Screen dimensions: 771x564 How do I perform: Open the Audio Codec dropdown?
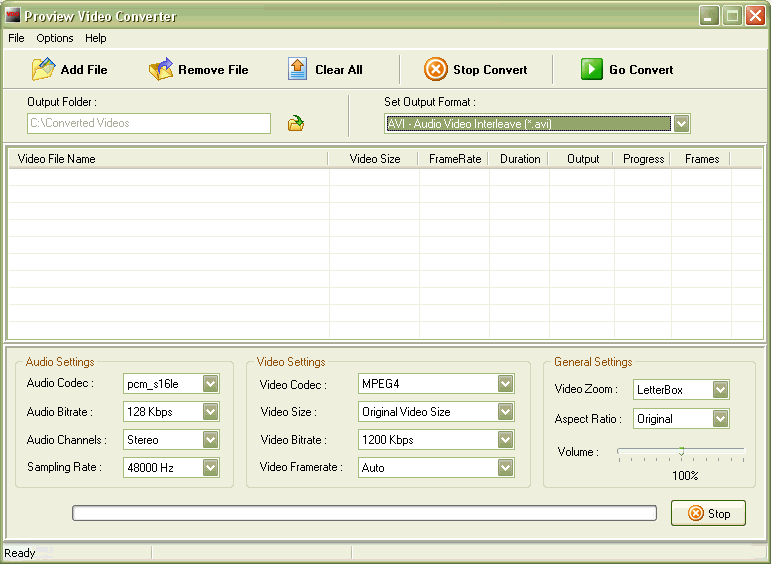[210, 384]
